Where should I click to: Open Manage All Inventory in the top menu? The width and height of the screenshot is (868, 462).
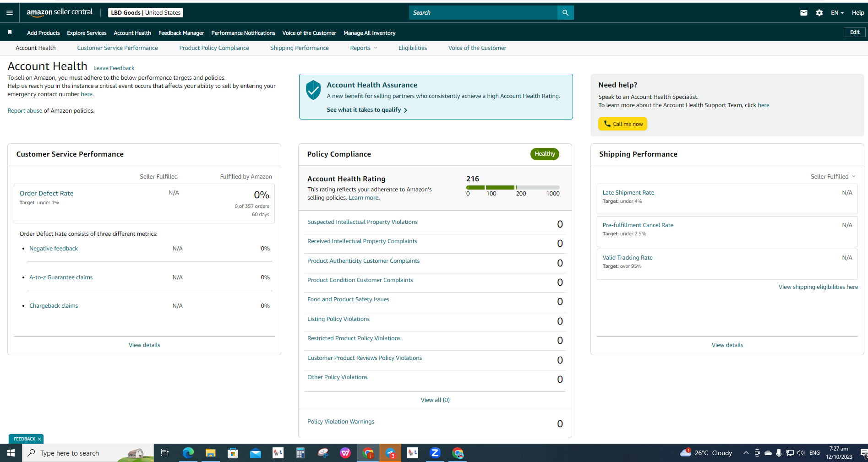tap(369, 33)
